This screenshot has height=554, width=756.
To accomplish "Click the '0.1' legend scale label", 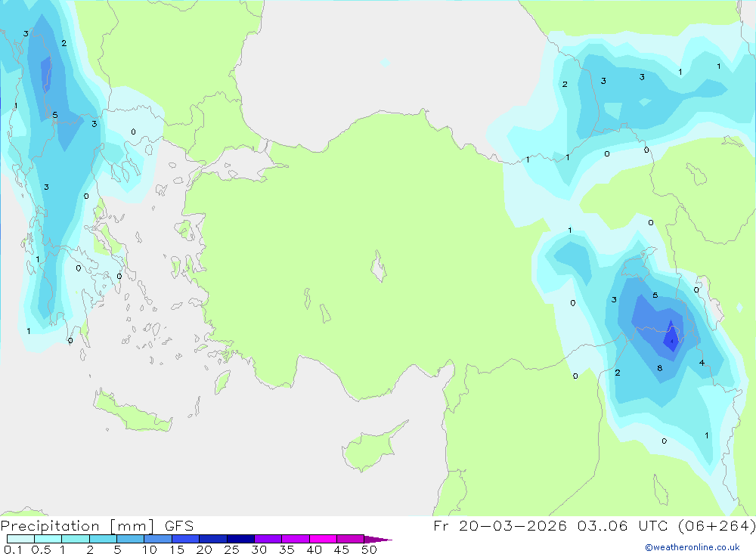I will click(x=13, y=549).
